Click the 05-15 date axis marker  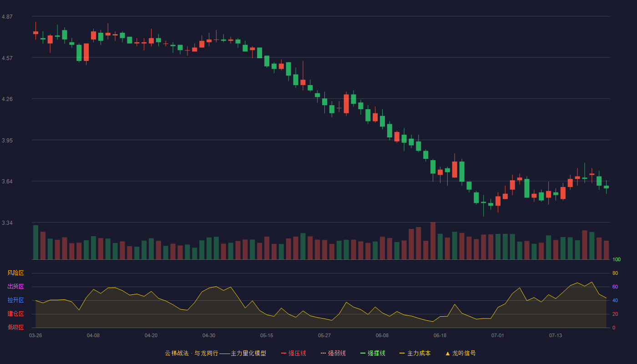[x=267, y=335]
